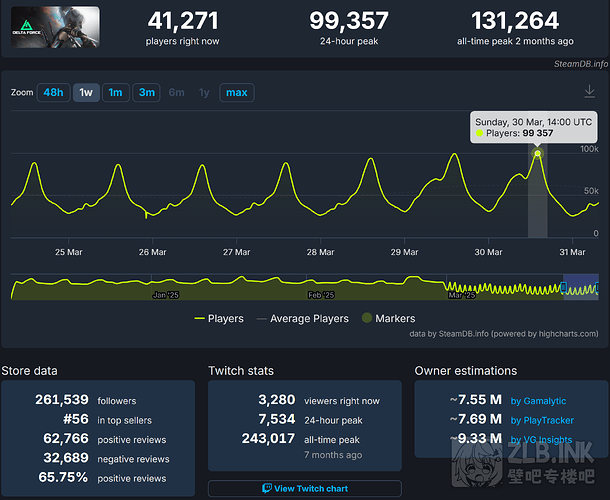Set chart zoom to 1m
Image resolution: width=610 pixels, height=500 pixels.
click(x=116, y=93)
